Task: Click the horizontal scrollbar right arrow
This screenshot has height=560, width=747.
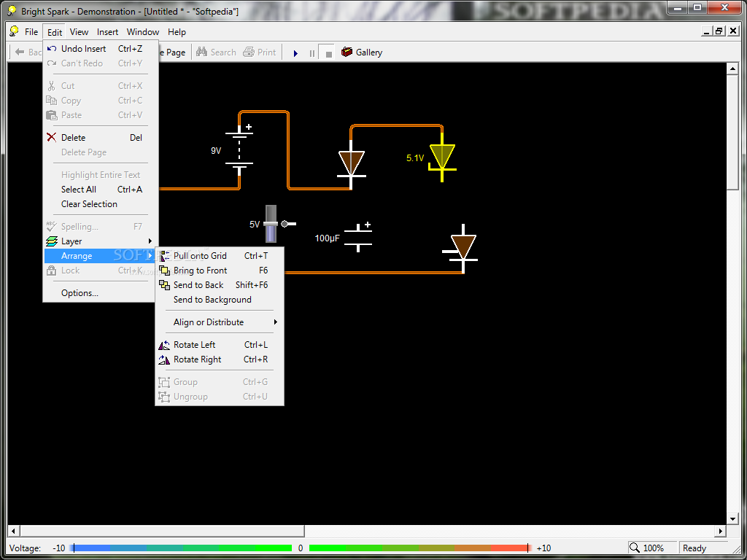Action: pyautogui.click(x=721, y=531)
